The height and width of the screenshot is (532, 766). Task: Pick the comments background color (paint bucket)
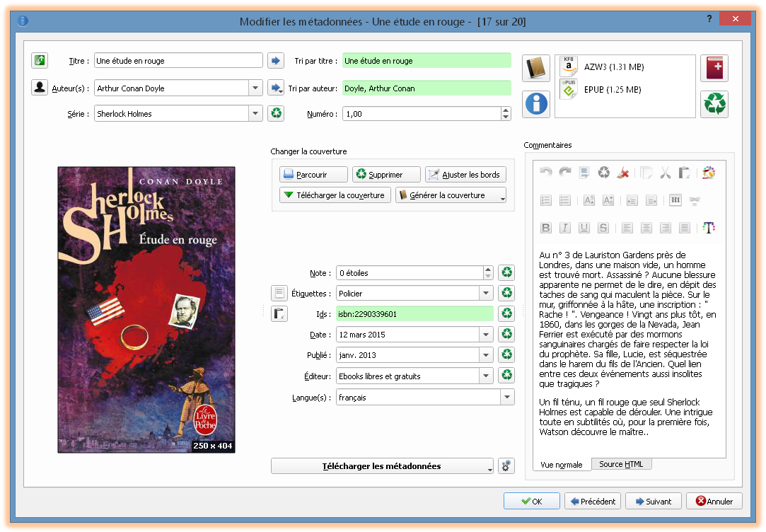click(x=708, y=173)
